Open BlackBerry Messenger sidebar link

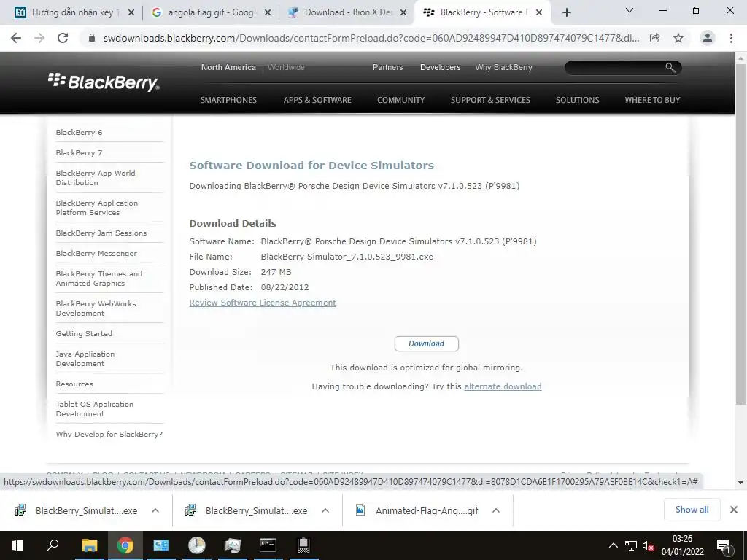point(96,253)
